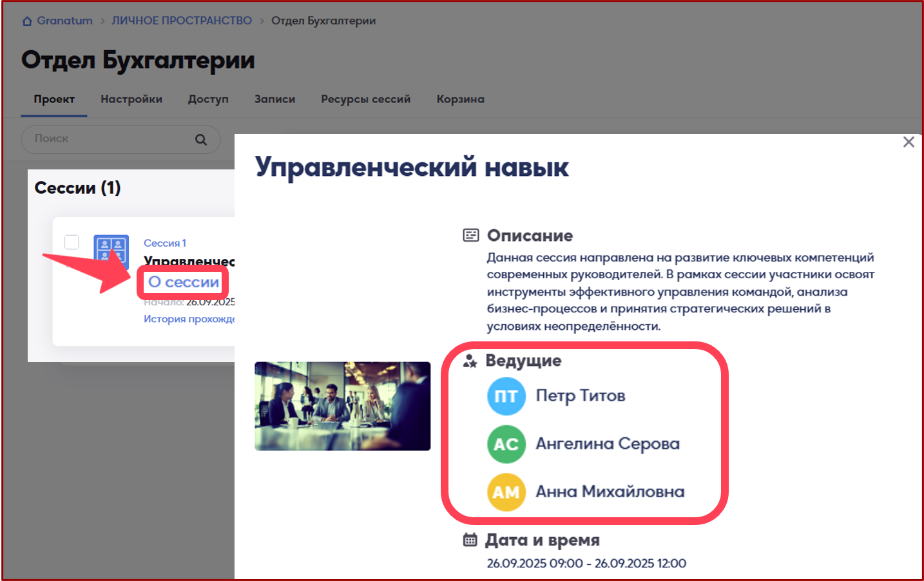Go to the Ресурсы сессий tab
Screen dimensions: 924x581
[365, 99]
